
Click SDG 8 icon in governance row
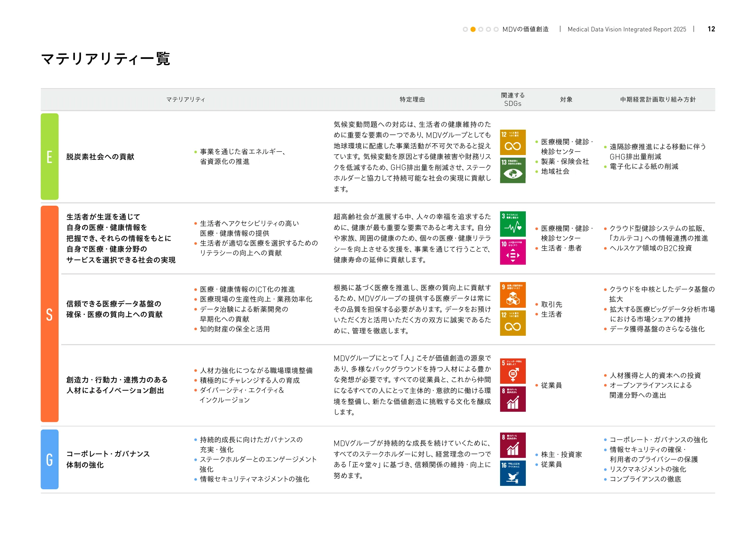[x=513, y=445]
